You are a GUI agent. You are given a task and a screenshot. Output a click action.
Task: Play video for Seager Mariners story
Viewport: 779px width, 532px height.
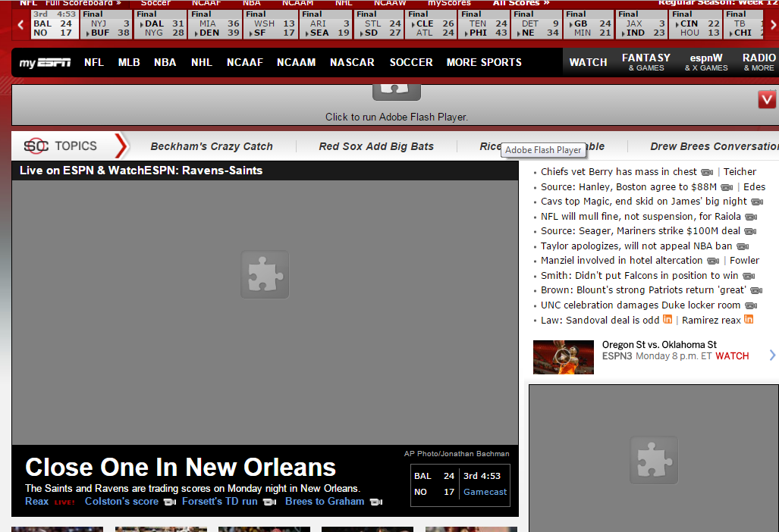tap(751, 232)
